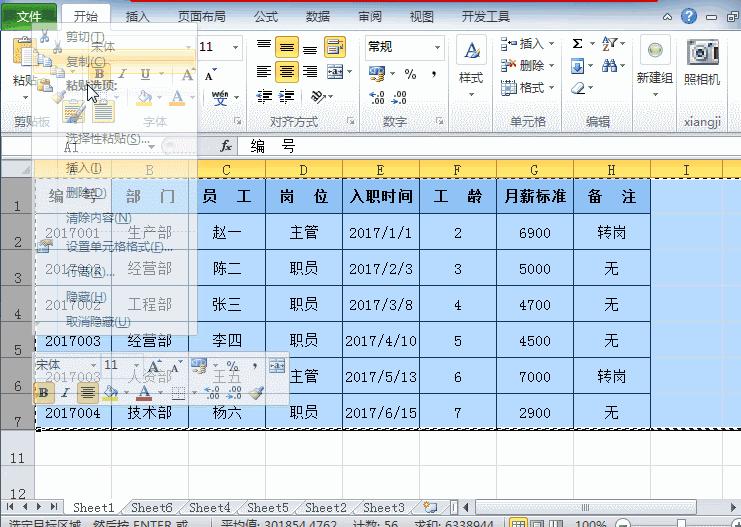The width and height of the screenshot is (741, 527).
Task: Click the Fill down icon in editing group
Action: point(577,66)
